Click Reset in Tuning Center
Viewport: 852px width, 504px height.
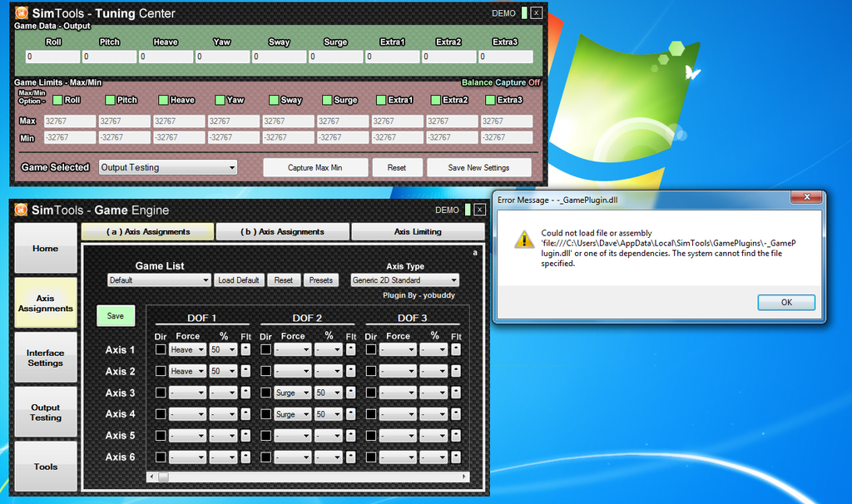pos(397,167)
